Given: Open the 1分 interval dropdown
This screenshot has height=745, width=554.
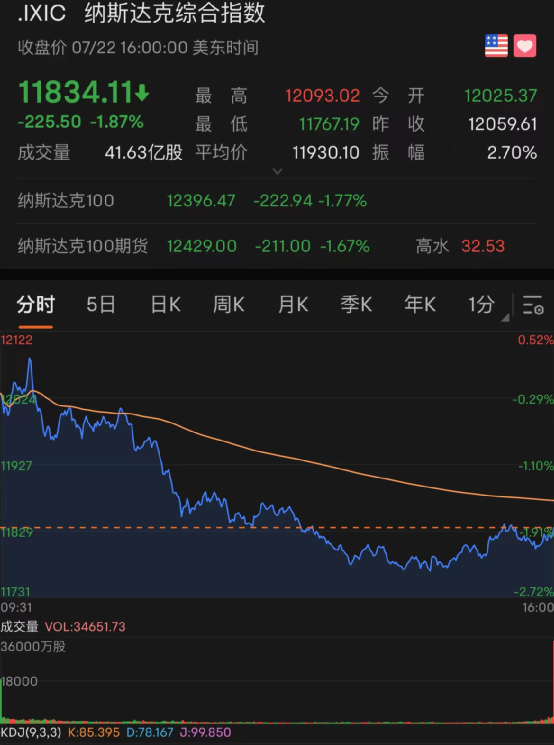Looking at the screenshot, I should coord(487,305).
